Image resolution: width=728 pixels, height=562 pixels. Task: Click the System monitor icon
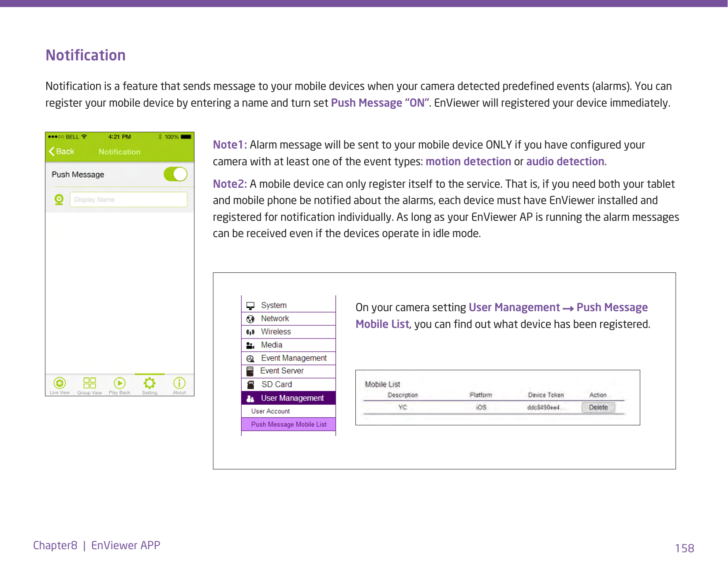250,306
